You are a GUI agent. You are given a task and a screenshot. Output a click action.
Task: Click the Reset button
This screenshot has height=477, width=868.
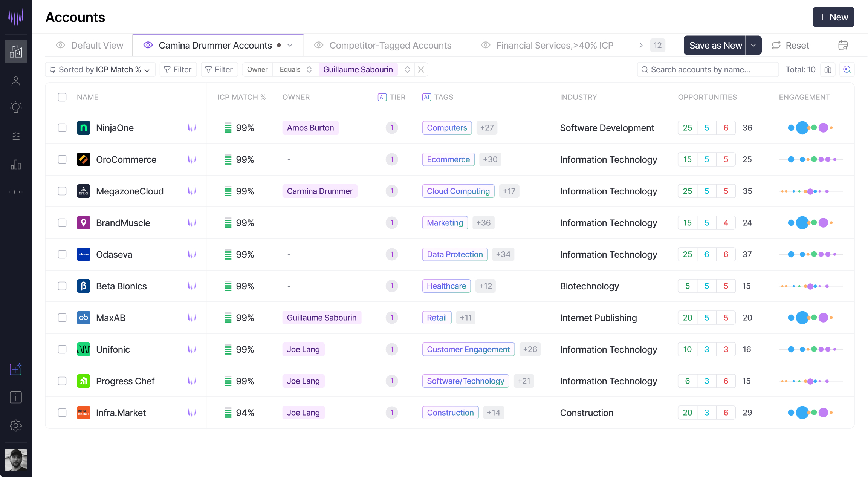(x=790, y=45)
